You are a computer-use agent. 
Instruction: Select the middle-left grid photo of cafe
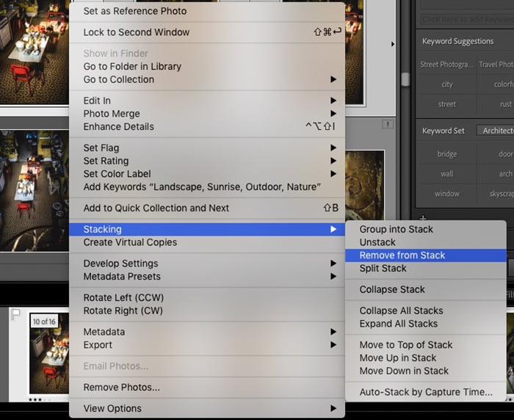35,190
